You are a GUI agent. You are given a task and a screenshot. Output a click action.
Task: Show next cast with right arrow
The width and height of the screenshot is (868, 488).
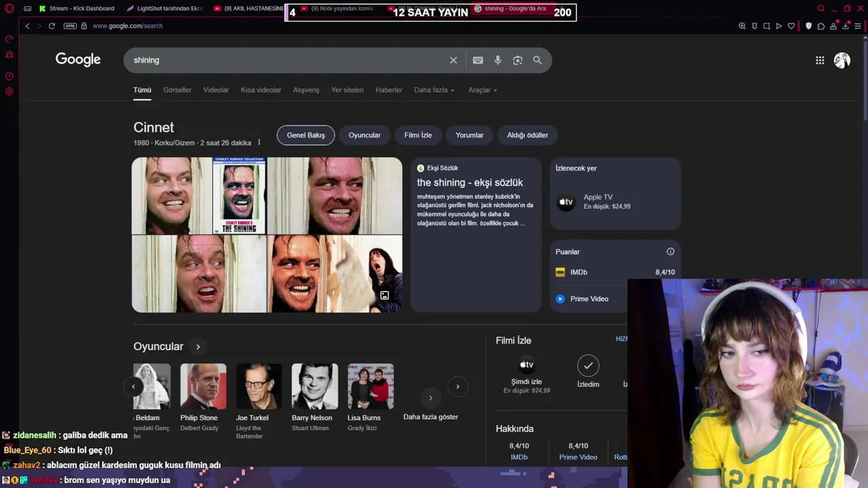point(458,386)
